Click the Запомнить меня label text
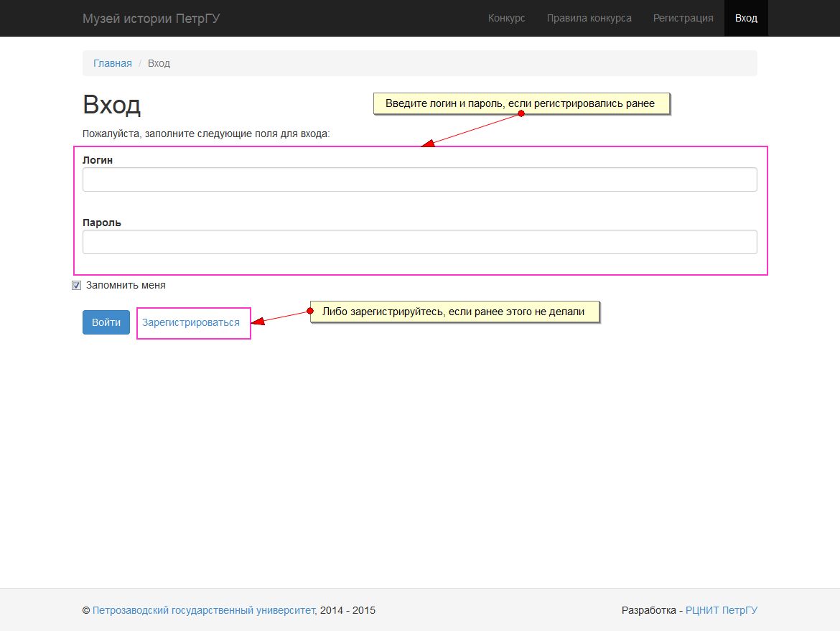Image resolution: width=840 pixels, height=631 pixels. pos(126,285)
